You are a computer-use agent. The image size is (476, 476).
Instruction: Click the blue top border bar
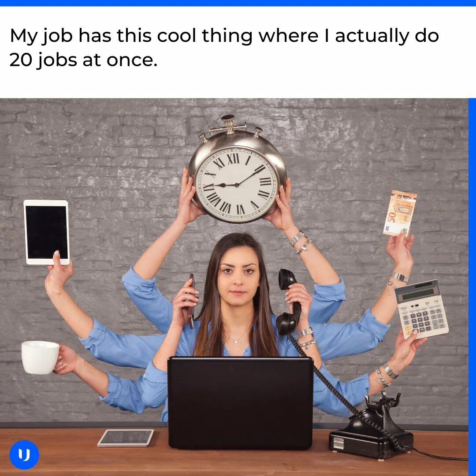[238, 3]
